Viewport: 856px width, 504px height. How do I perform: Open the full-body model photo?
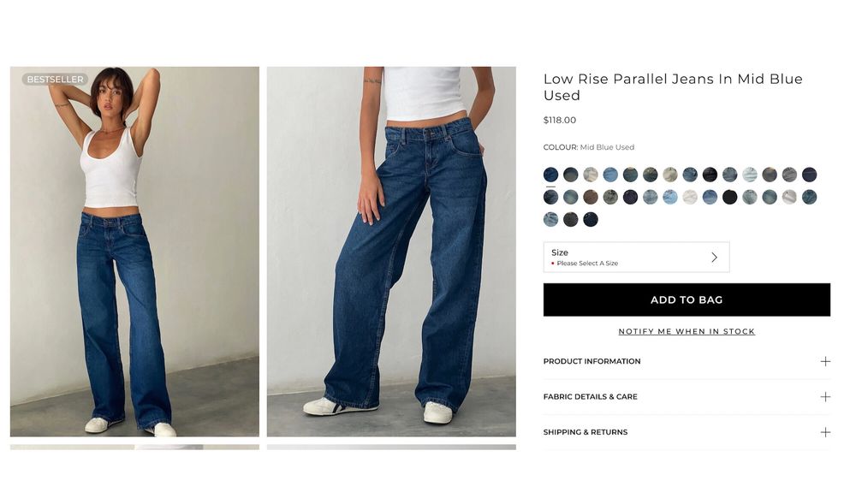(x=134, y=252)
